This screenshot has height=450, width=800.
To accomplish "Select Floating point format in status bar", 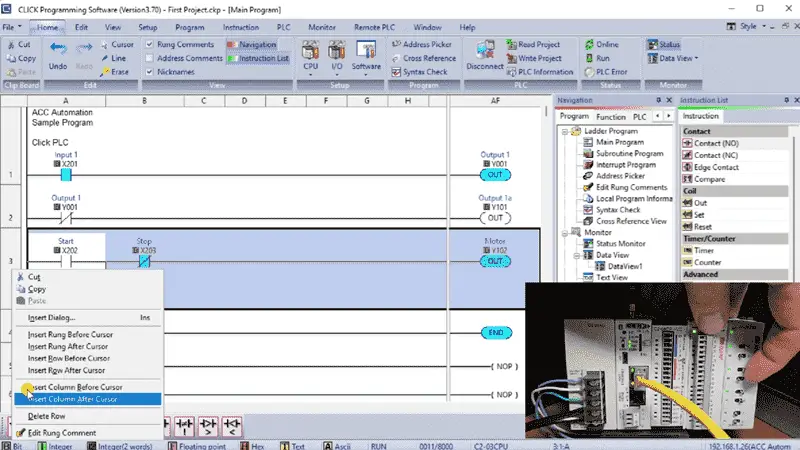I will pyautogui.click(x=197, y=446).
